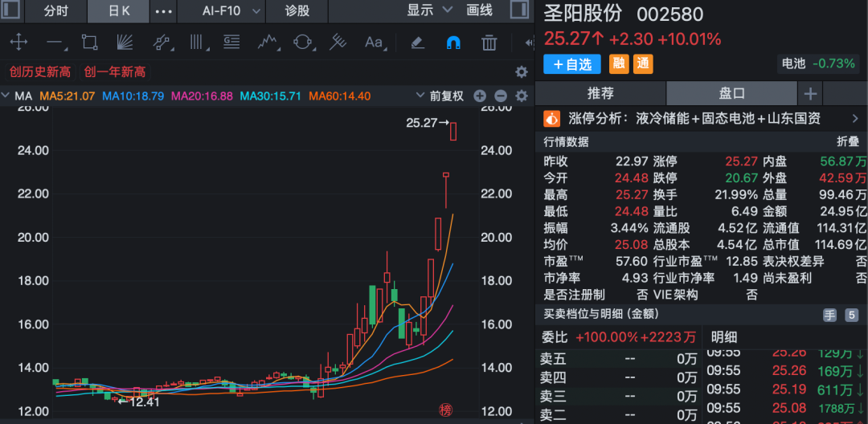Viewport: 868px width, 424px height.
Task: Toggle the 5-level order depth button
Action: coord(851,315)
